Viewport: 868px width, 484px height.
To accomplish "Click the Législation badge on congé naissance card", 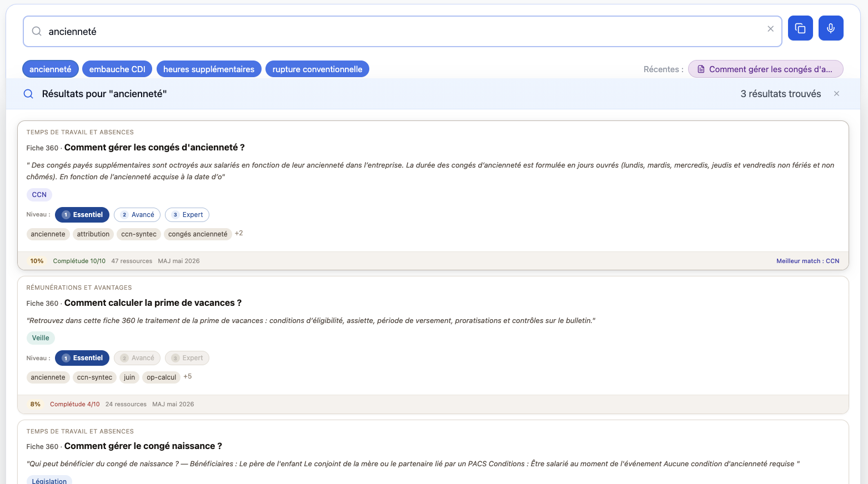I will (x=49, y=481).
